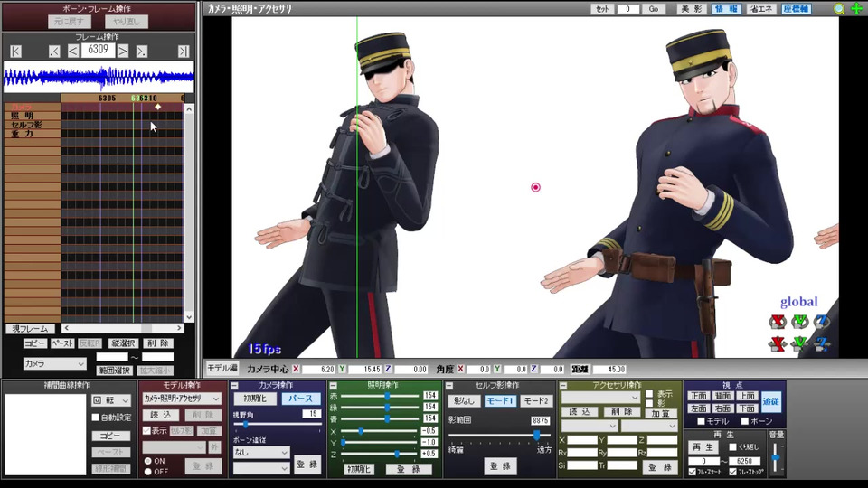Open the 回転 interpolation dropdown
This screenshot has width=868, height=488.
click(110, 400)
